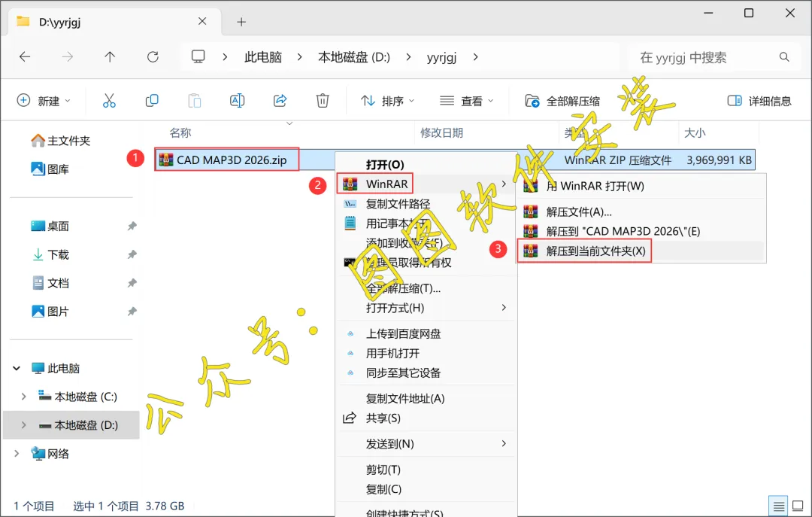Open the WinRAR submenu

(426, 184)
